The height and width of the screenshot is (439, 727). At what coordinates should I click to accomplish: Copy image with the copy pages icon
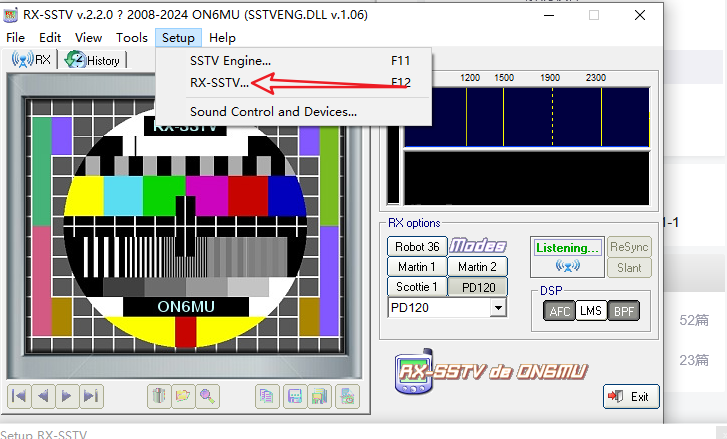point(267,396)
